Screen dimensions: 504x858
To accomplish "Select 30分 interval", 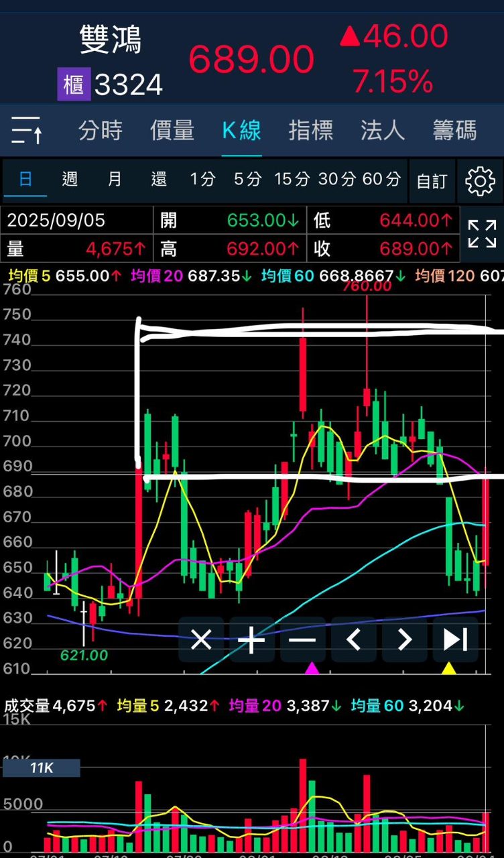I will pyautogui.click(x=336, y=179).
